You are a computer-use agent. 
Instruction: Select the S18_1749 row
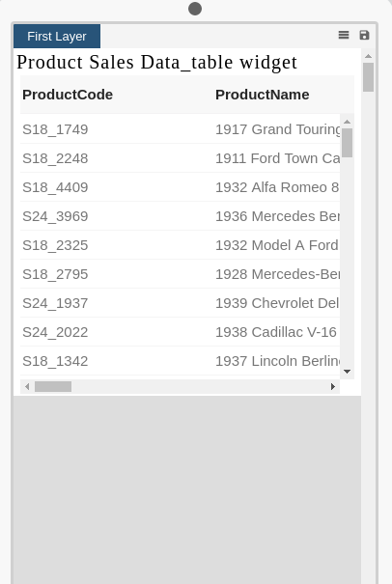[x=180, y=129]
